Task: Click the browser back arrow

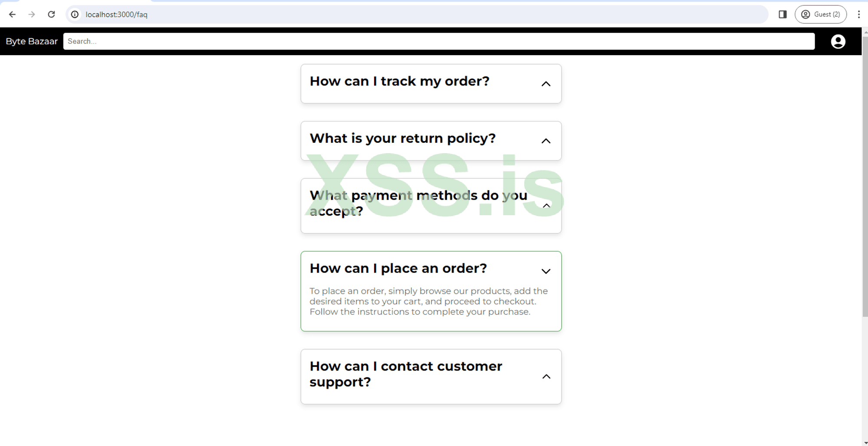Action: click(12, 14)
